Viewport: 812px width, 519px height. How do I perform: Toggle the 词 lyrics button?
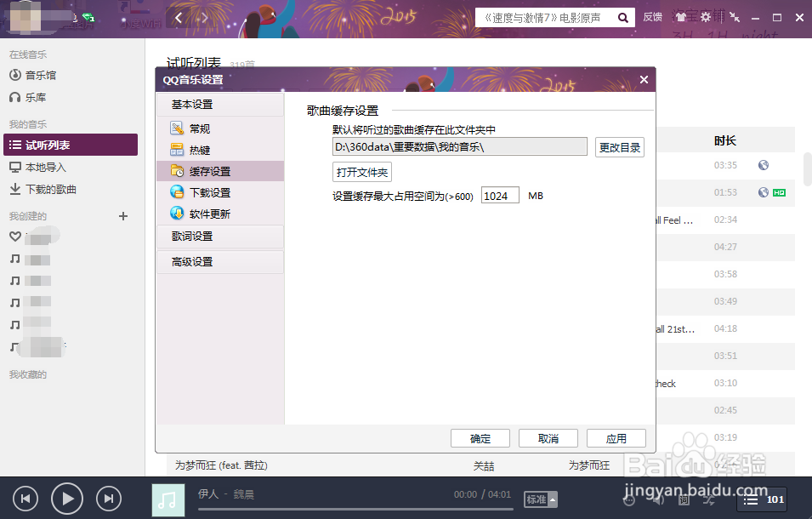684,499
